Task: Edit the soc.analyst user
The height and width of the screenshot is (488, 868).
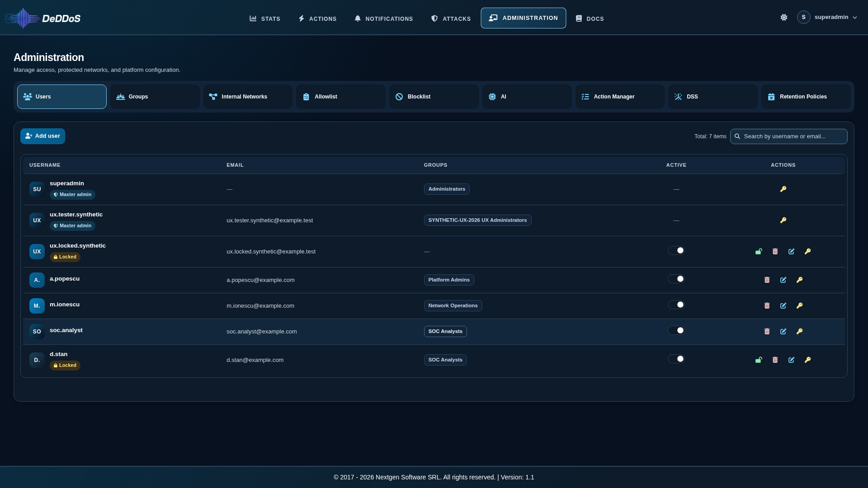Action: click(x=783, y=332)
